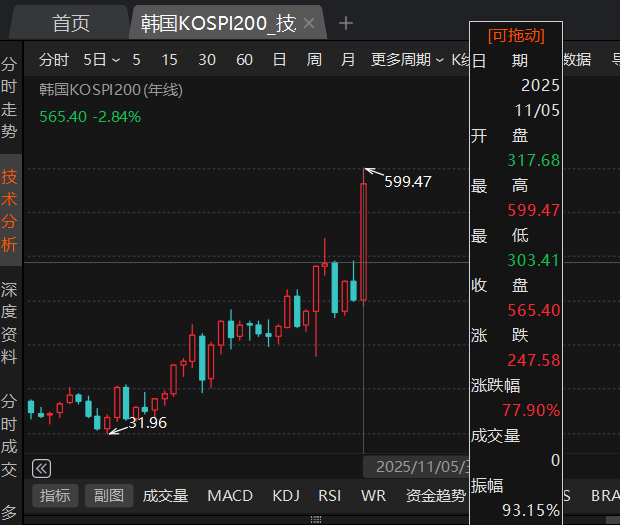Open 深度资料 in left sidebar

[9, 323]
